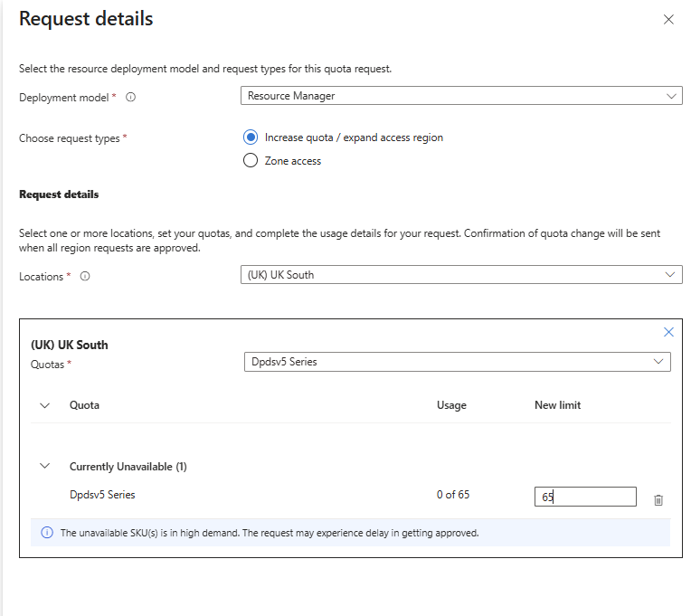691x616 pixels.
Task: Open the Quotas series dropdown
Action: click(457, 362)
